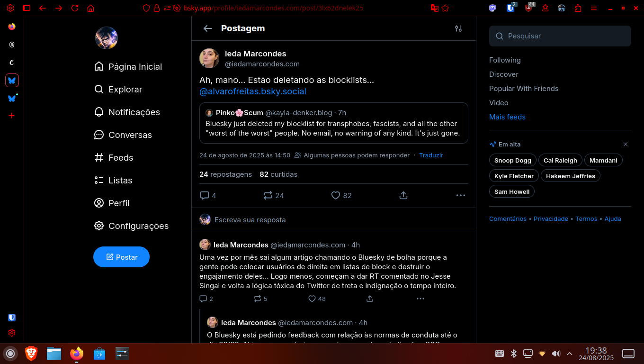Open Bluetooth tray icon
The height and width of the screenshot is (364, 644).
513,353
